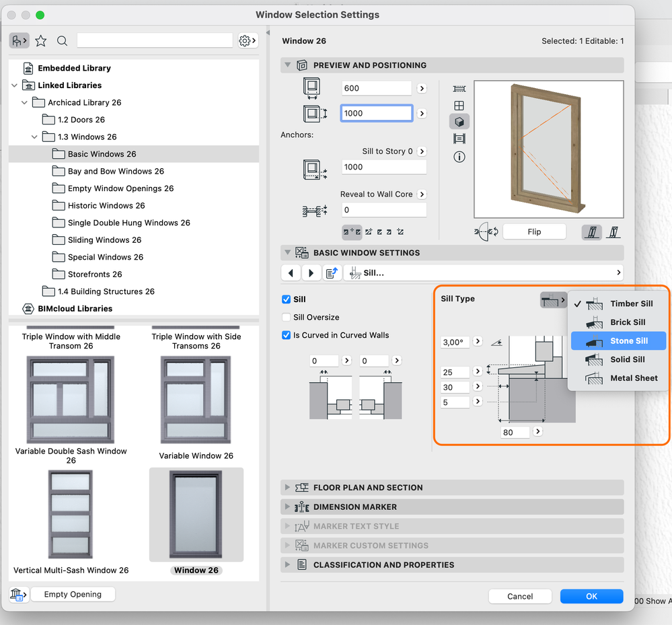Click the library search magnifier icon

coord(62,40)
